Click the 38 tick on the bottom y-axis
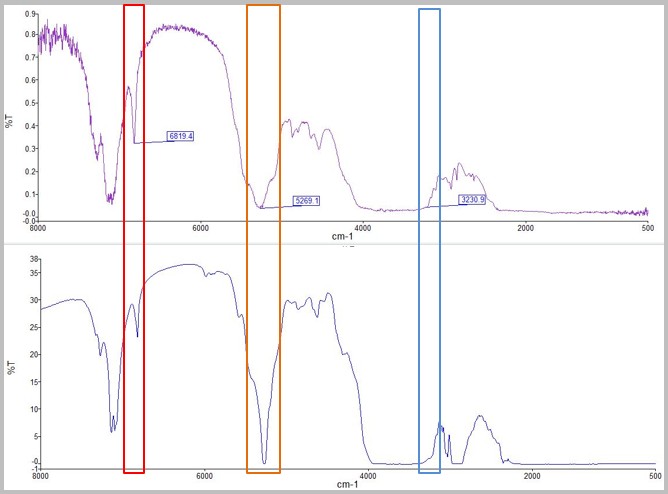 [34, 259]
